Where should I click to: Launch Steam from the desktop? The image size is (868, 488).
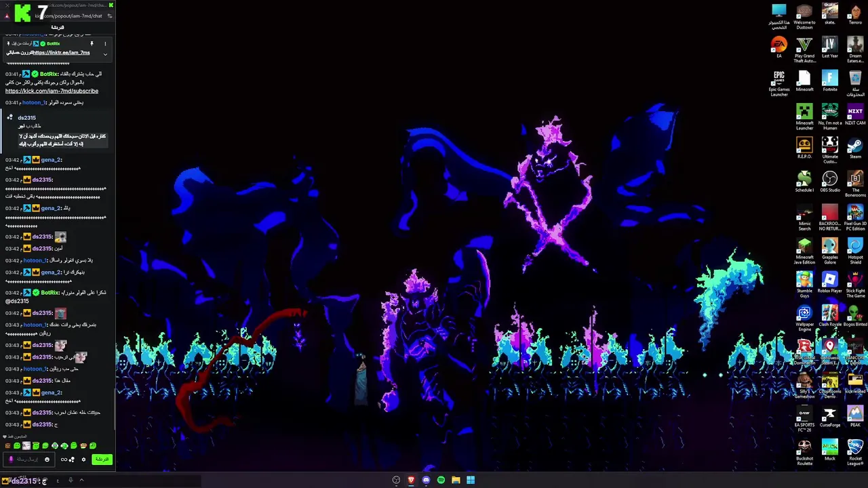pos(855,148)
